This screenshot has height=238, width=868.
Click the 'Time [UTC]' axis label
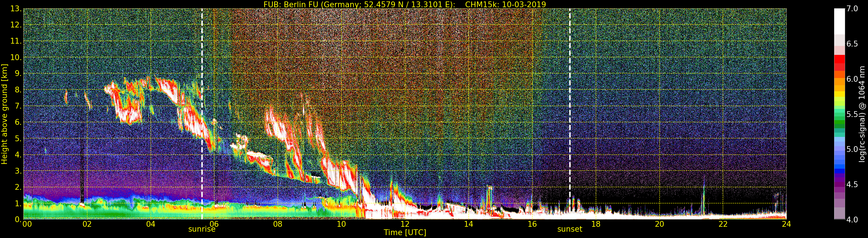405,233
